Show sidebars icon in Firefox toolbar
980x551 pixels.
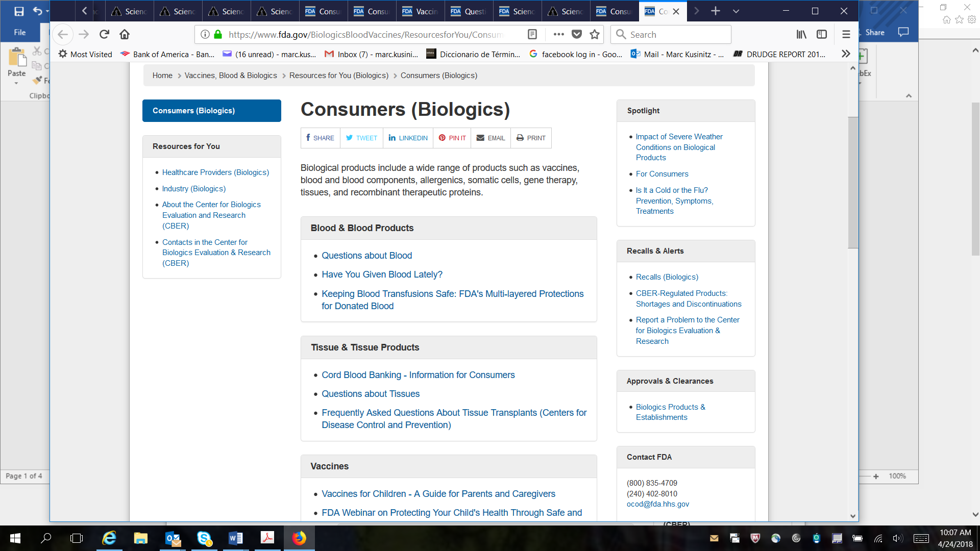pos(821,34)
